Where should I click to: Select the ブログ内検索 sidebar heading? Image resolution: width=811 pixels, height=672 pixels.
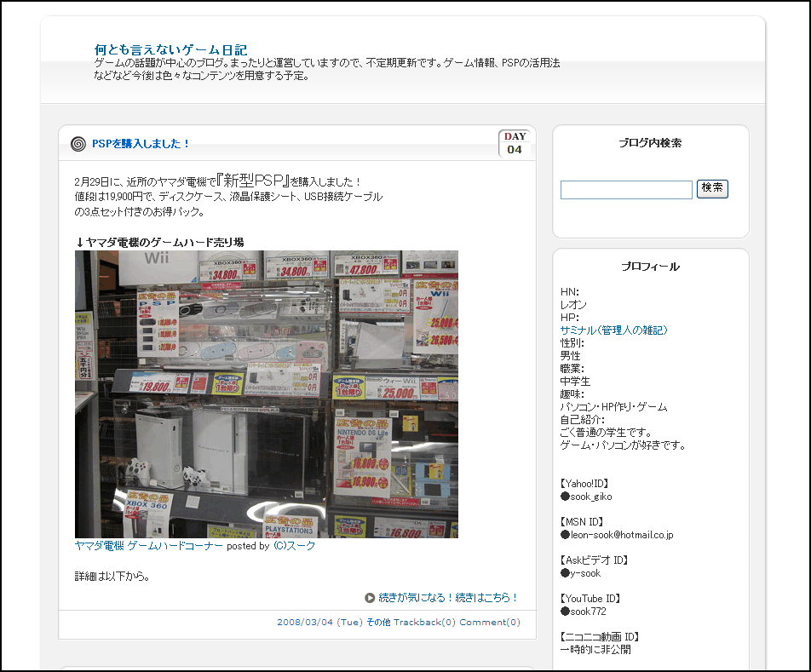[650, 143]
